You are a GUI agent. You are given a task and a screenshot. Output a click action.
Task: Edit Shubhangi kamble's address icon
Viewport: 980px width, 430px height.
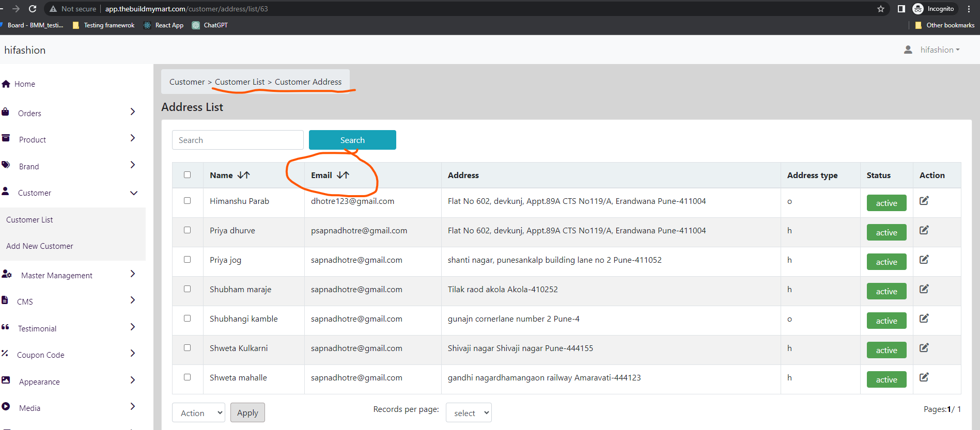[x=924, y=318]
